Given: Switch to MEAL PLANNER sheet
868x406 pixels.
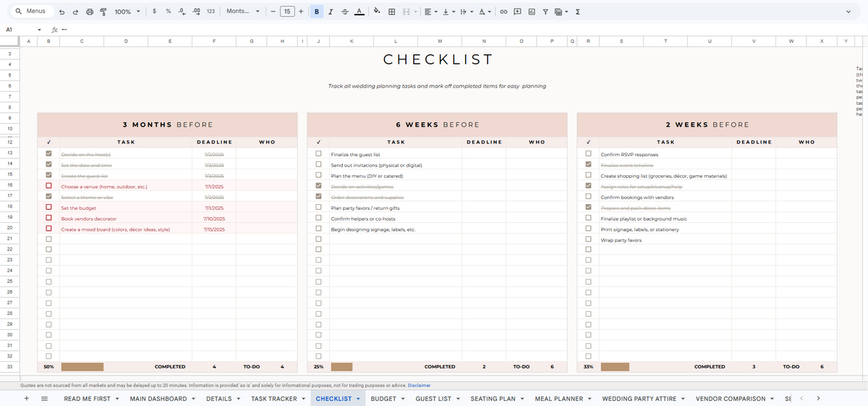Looking at the screenshot, I should (x=558, y=399).
